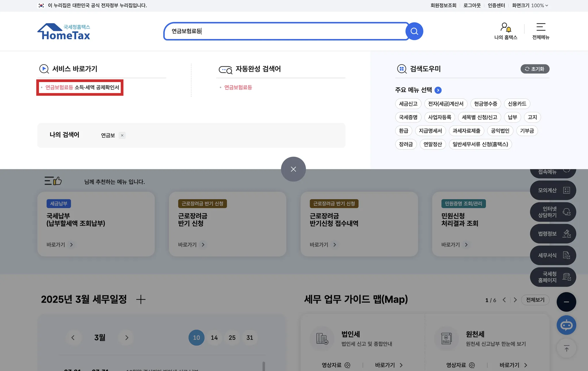This screenshot has width=588, height=371.
Task: Click the 초기화 reset button
Action: coord(535,69)
